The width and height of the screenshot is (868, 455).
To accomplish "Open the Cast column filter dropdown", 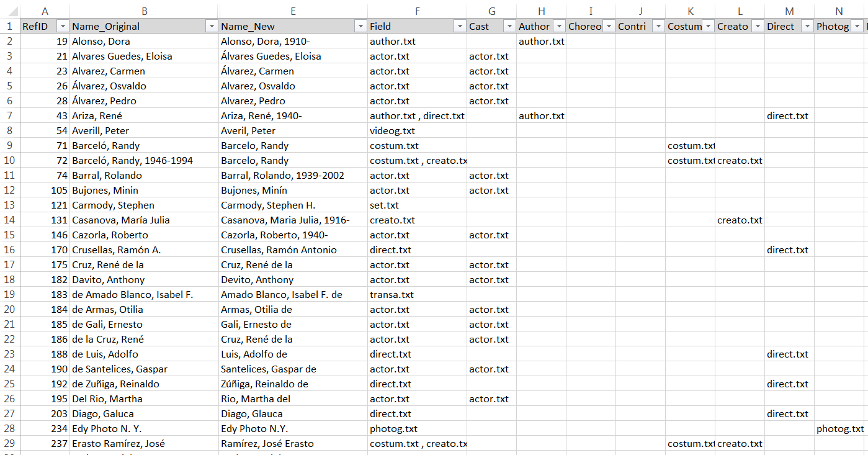I will click(509, 26).
